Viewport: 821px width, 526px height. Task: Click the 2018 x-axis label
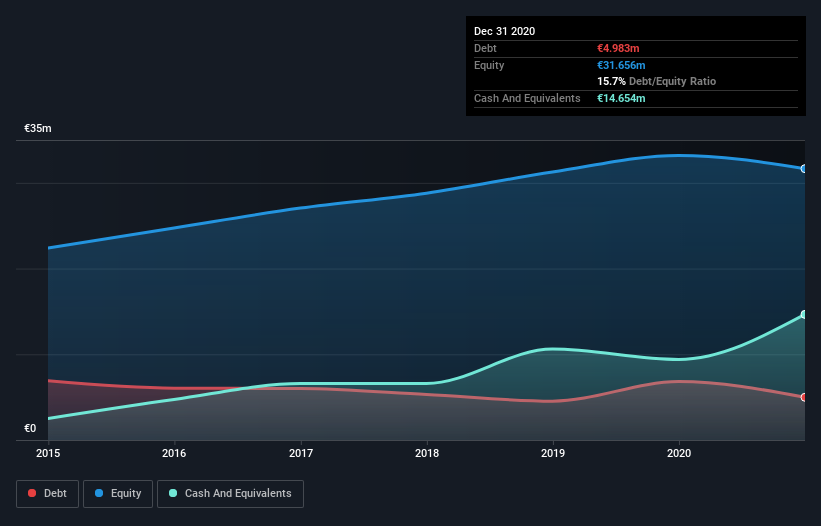427,453
